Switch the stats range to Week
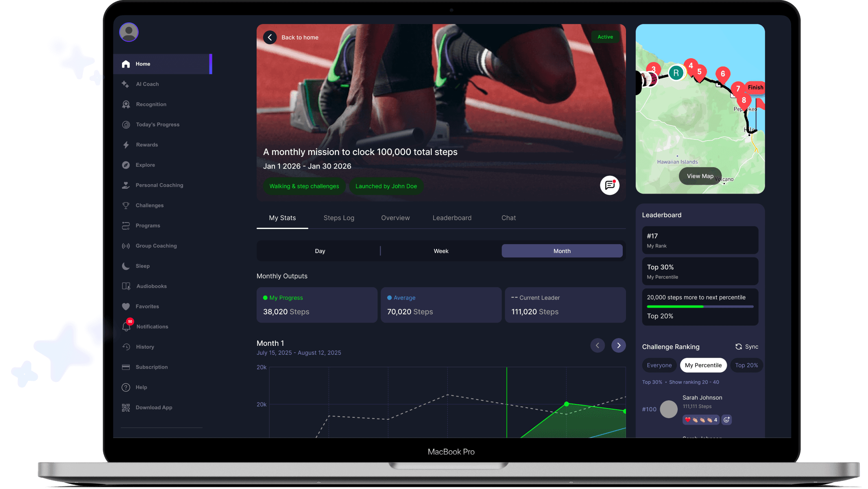The width and height of the screenshot is (868, 489). [x=441, y=251]
